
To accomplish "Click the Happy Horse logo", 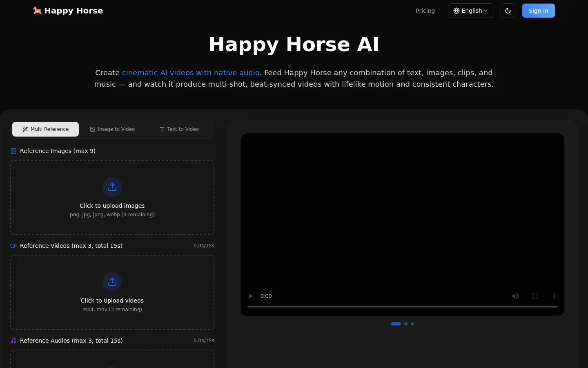I will [68, 11].
